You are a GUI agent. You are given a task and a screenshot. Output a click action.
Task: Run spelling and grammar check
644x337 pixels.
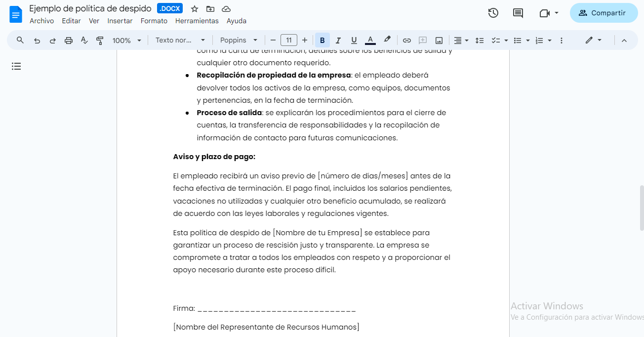[x=84, y=40]
